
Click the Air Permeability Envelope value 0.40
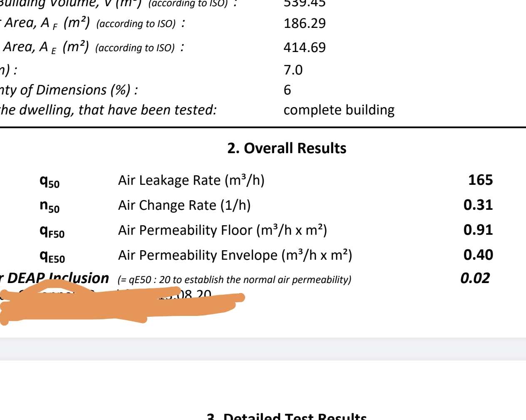478,255
